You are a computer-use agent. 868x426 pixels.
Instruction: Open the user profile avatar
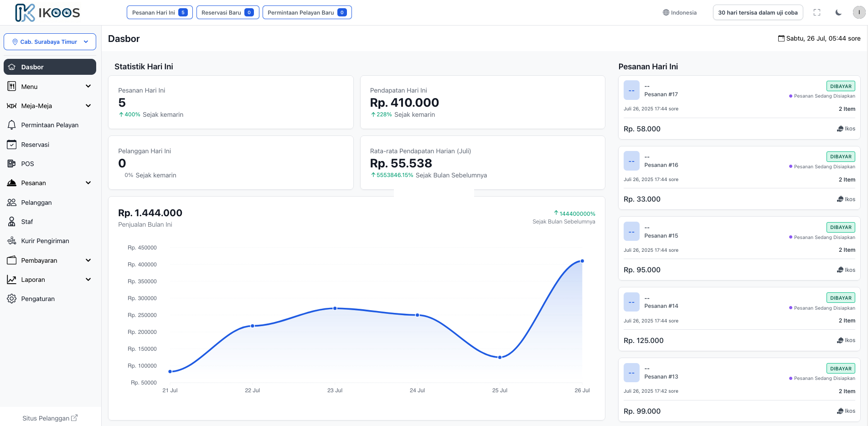[x=859, y=13]
